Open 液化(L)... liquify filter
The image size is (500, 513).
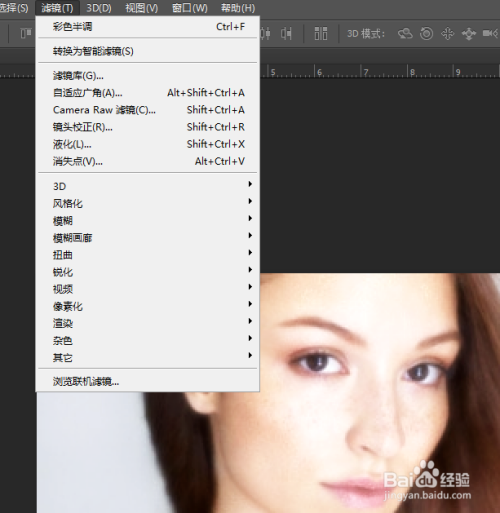click(148, 144)
